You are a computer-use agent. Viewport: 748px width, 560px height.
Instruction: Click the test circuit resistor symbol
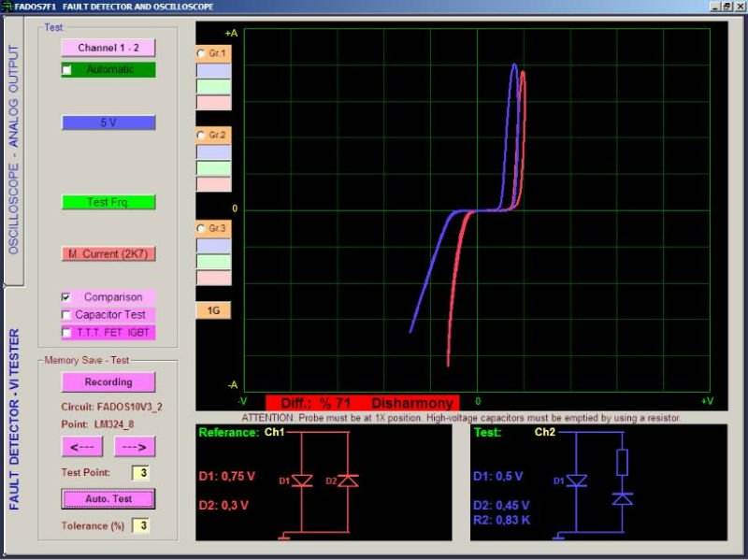(623, 461)
